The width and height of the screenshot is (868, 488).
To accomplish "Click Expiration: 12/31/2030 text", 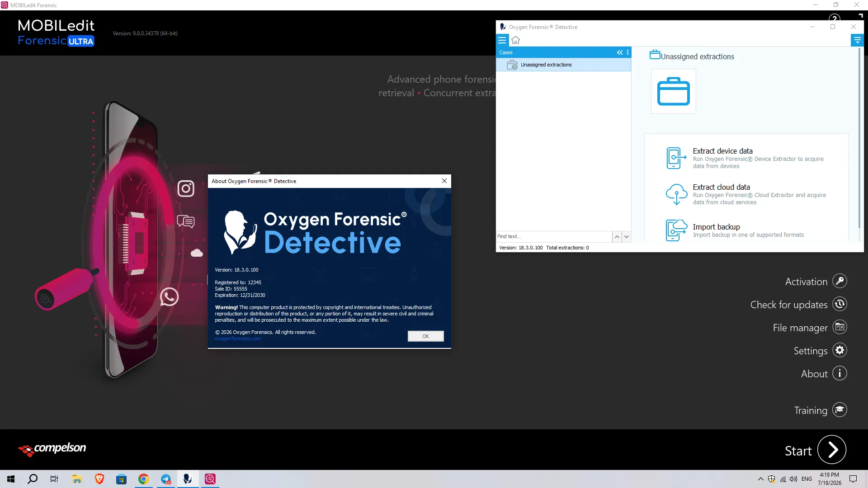I will point(240,295).
